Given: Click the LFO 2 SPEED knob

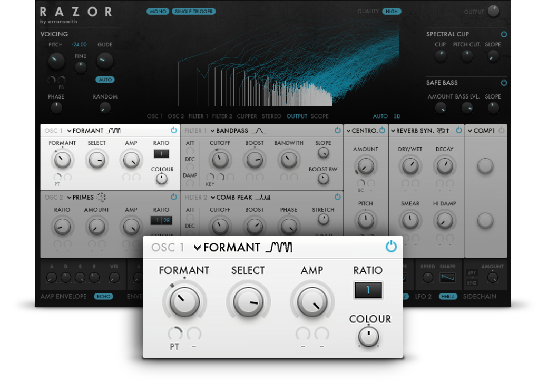Looking at the screenshot, I should [x=427, y=278].
